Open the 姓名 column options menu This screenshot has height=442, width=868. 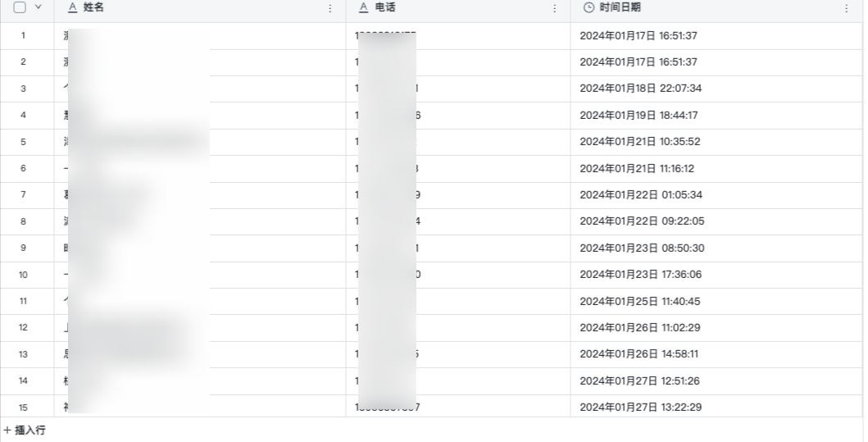click(x=330, y=8)
